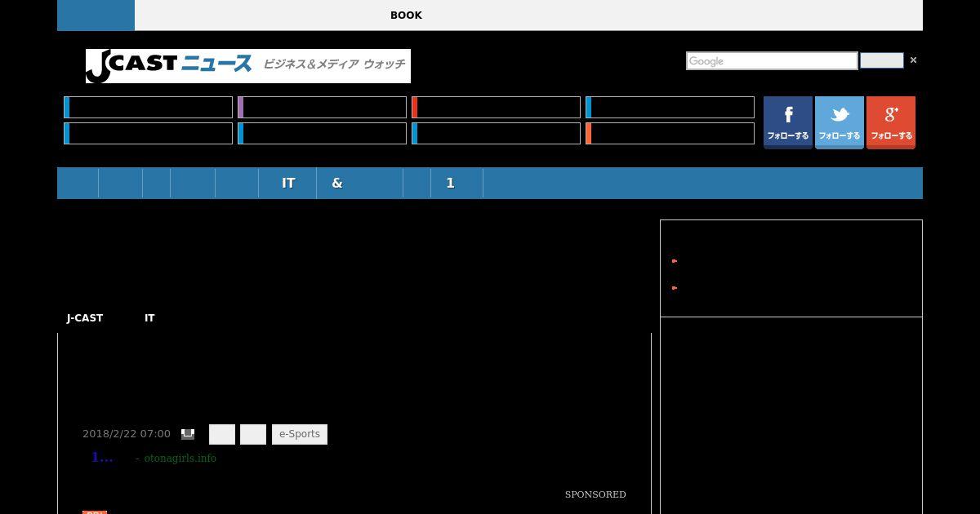The height and width of the screenshot is (514, 980).
Task: Open the purple-striped category box
Action: click(322, 107)
